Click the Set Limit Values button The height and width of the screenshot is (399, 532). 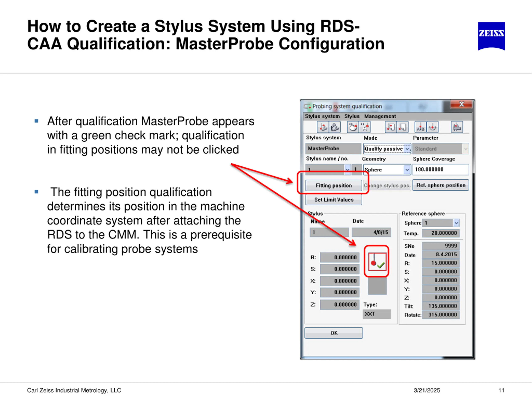tap(334, 200)
